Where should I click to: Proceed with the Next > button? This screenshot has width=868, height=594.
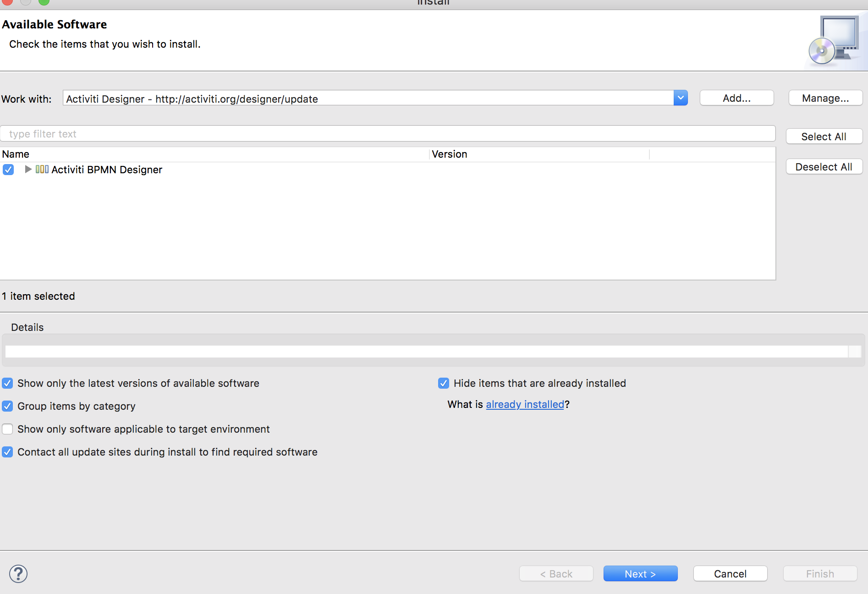[x=640, y=574]
